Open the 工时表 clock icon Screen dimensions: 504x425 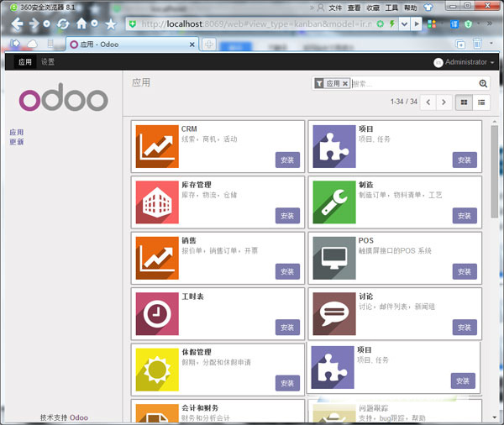[157, 314]
